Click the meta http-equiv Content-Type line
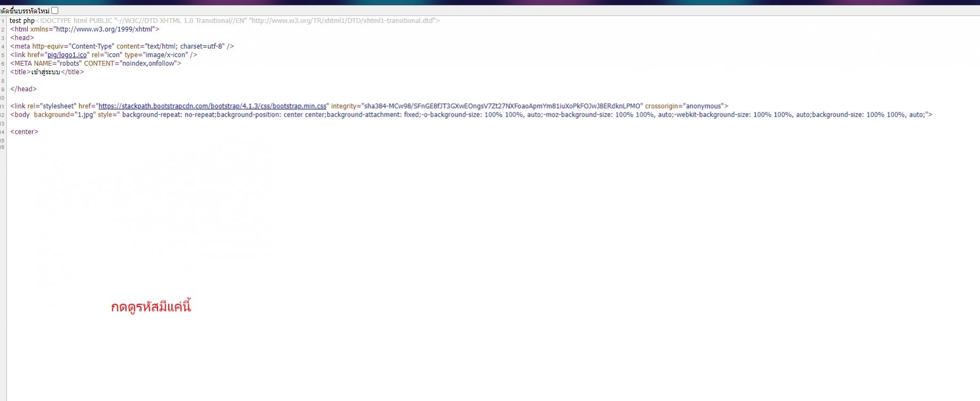This screenshot has height=401, width=980. [122, 46]
